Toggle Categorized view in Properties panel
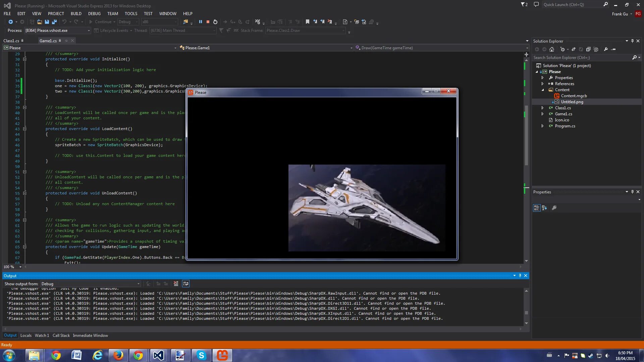644x362 pixels. [x=536, y=208]
